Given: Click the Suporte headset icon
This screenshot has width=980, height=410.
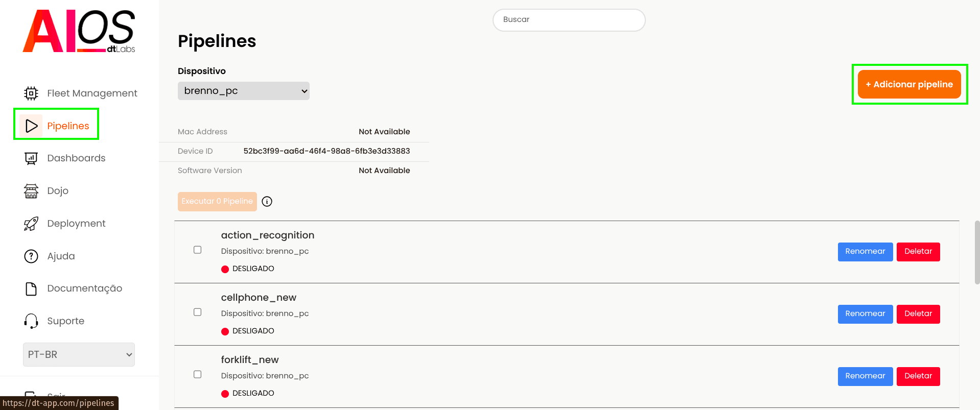Looking at the screenshot, I should tap(31, 321).
